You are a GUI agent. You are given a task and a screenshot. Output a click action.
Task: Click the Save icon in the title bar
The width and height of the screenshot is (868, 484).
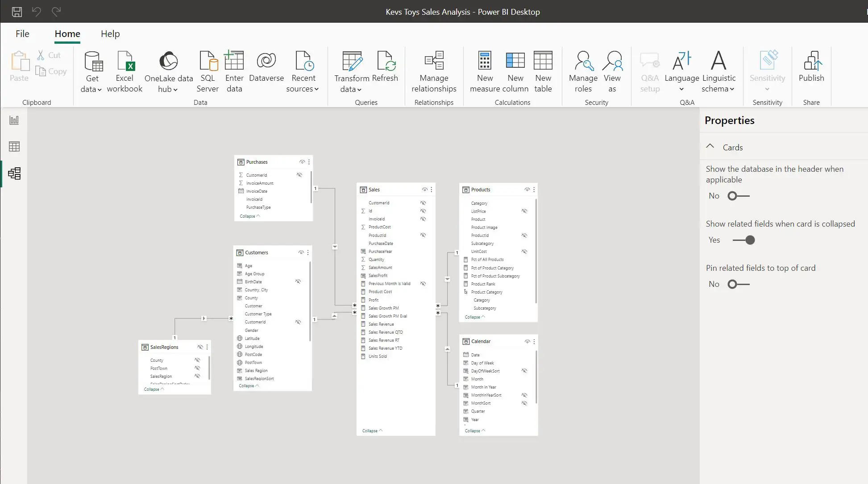[x=17, y=12]
